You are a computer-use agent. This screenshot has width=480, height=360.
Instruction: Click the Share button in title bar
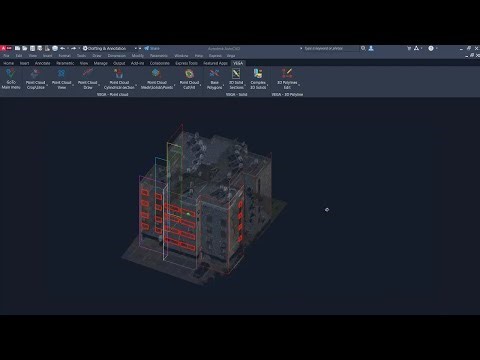(152, 49)
